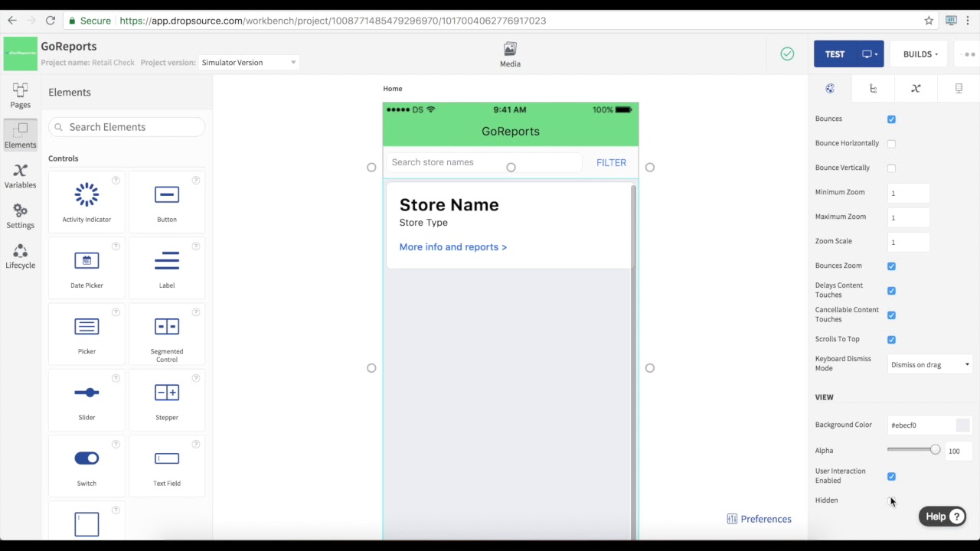980x551 pixels.
Task: Select the Activity Indicator element
Action: click(87, 202)
